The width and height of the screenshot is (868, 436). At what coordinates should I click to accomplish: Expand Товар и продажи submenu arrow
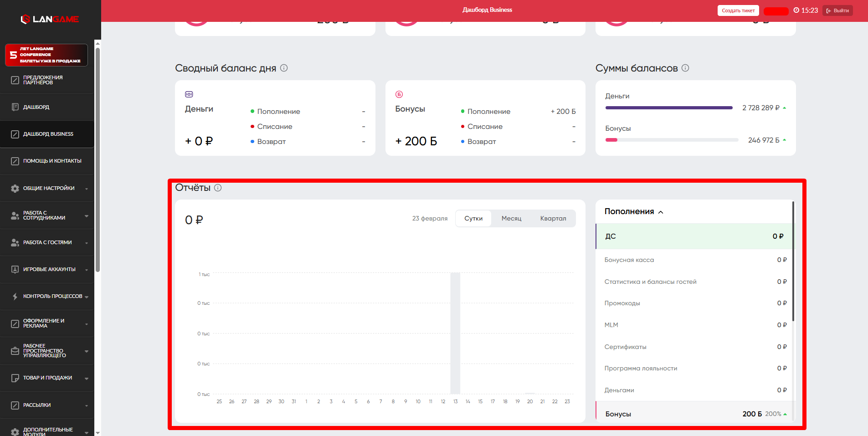coord(86,378)
